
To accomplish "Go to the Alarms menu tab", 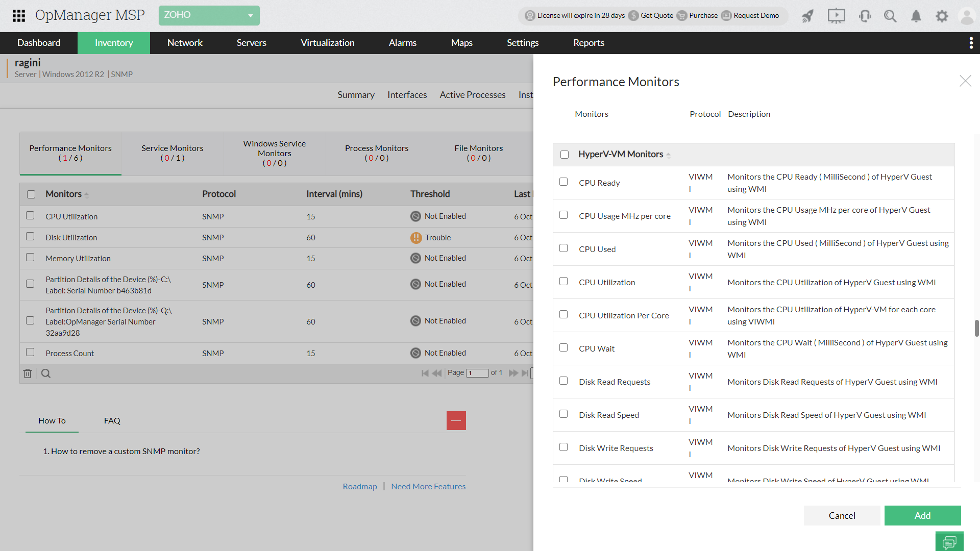I will (402, 43).
